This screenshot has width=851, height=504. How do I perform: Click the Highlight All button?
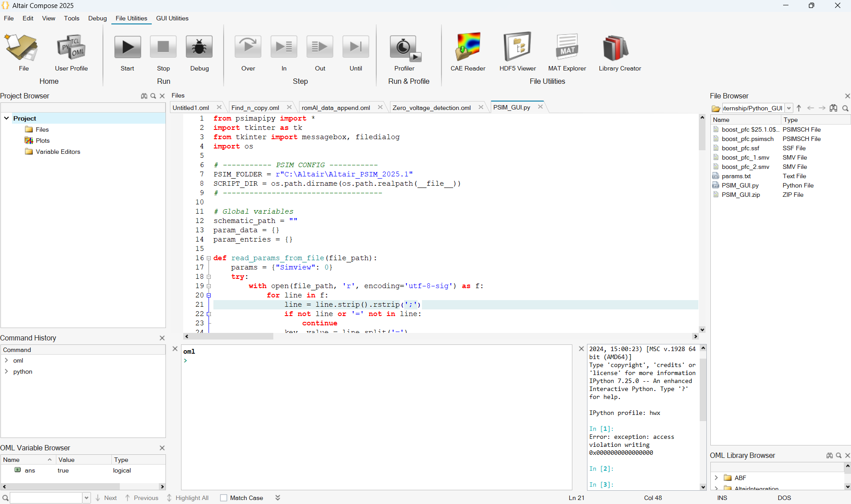click(187, 498)
